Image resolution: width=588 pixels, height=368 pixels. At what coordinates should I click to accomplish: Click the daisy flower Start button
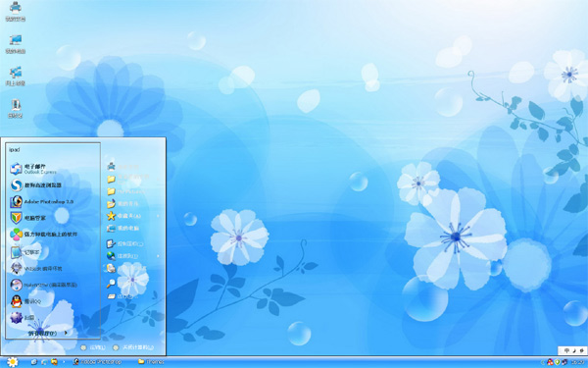point(13,362)
